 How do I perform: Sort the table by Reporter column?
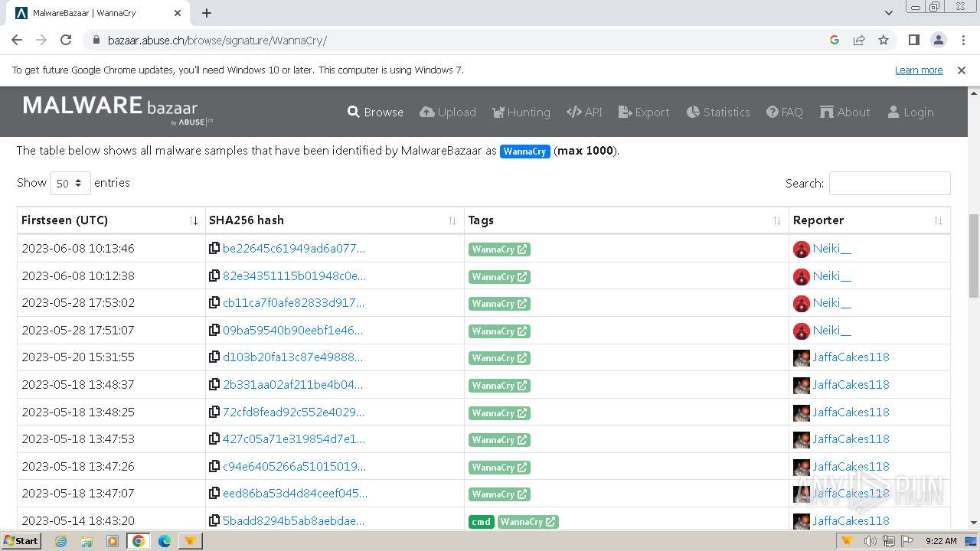click(x=870, y=220)
